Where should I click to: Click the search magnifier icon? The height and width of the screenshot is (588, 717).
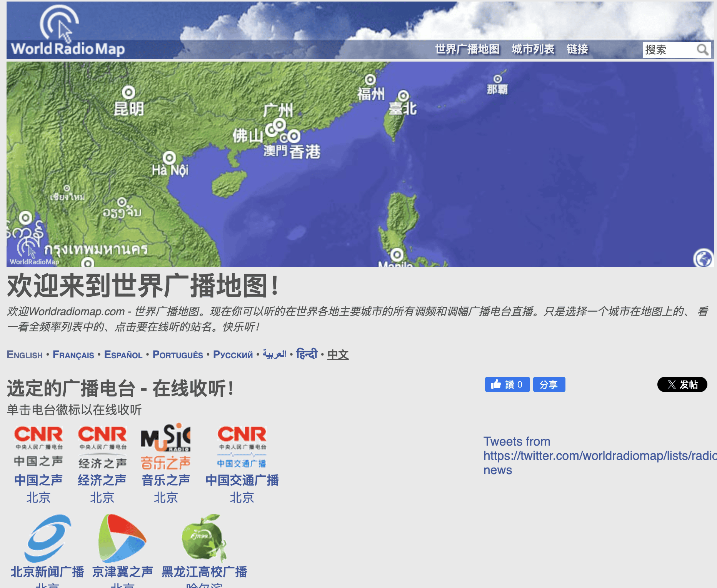point(702,50)
